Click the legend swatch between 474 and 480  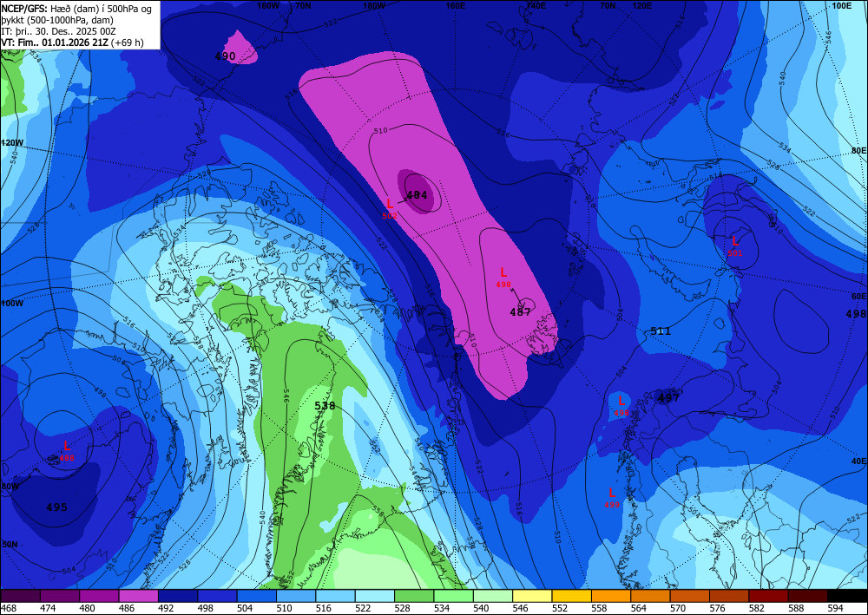[x=60, y=596]
